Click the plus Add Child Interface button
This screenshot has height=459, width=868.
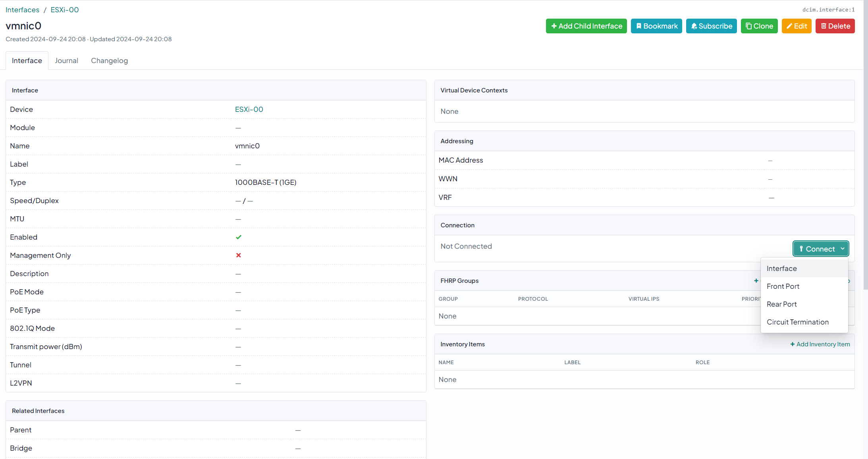point(586,26)
